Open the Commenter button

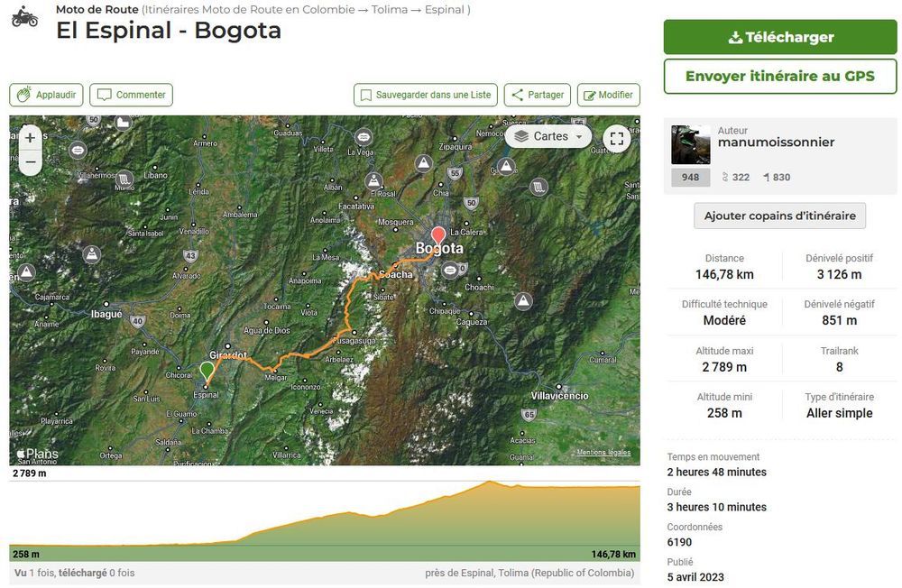click(x=132, y=95)
